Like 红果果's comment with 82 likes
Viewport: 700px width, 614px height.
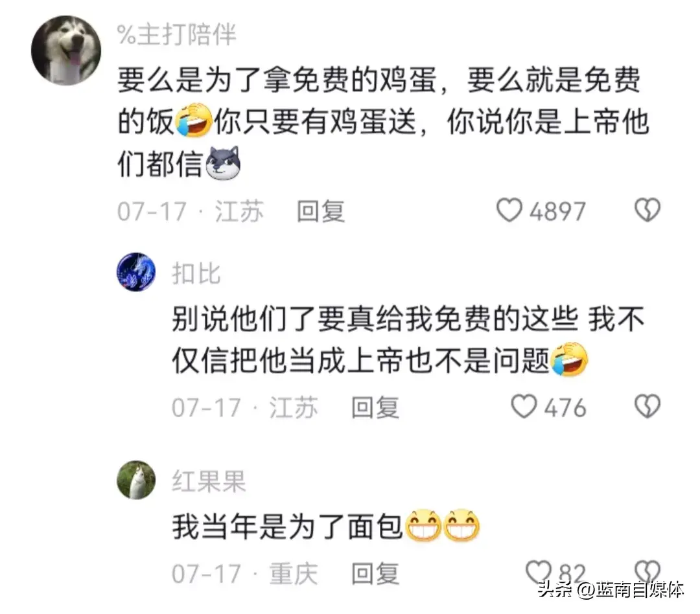pyautogui.click(x=539, y=573)
